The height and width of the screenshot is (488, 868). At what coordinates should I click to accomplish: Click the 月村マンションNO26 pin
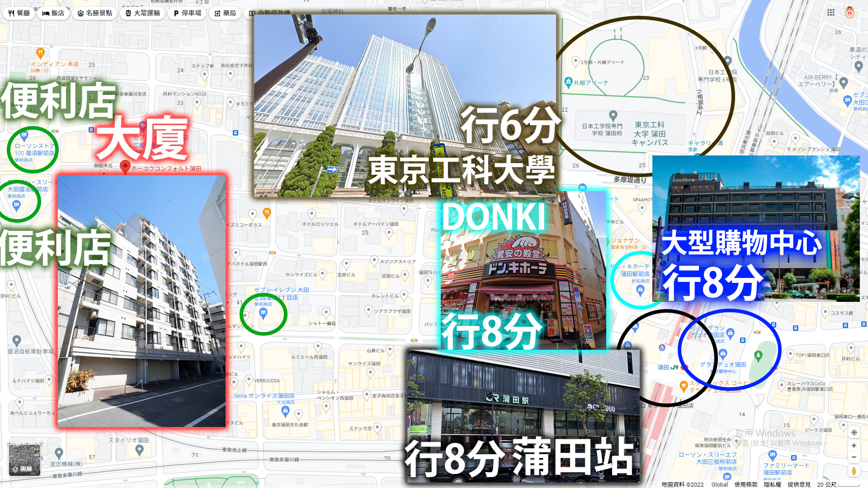[x=197, y=103]
